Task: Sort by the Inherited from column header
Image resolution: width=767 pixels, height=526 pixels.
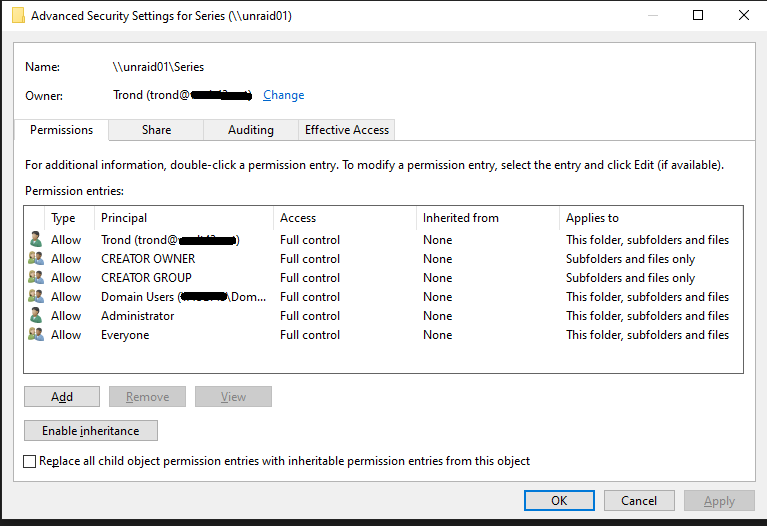Action: point(488,218)
